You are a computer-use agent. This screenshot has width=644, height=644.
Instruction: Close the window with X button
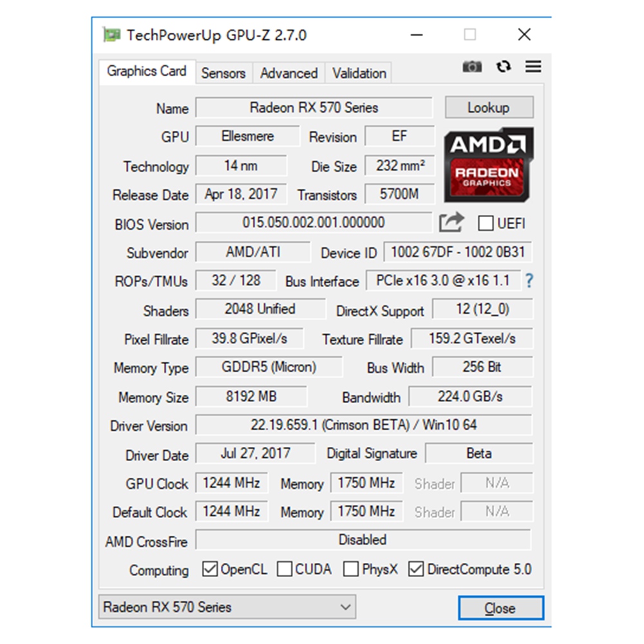524,35
